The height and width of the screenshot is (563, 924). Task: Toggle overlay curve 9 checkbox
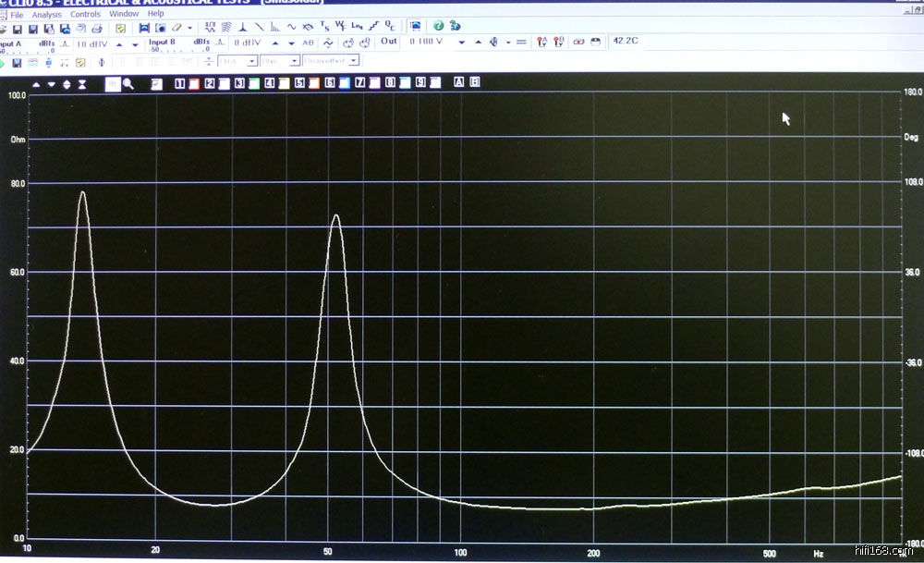[419, 83]
